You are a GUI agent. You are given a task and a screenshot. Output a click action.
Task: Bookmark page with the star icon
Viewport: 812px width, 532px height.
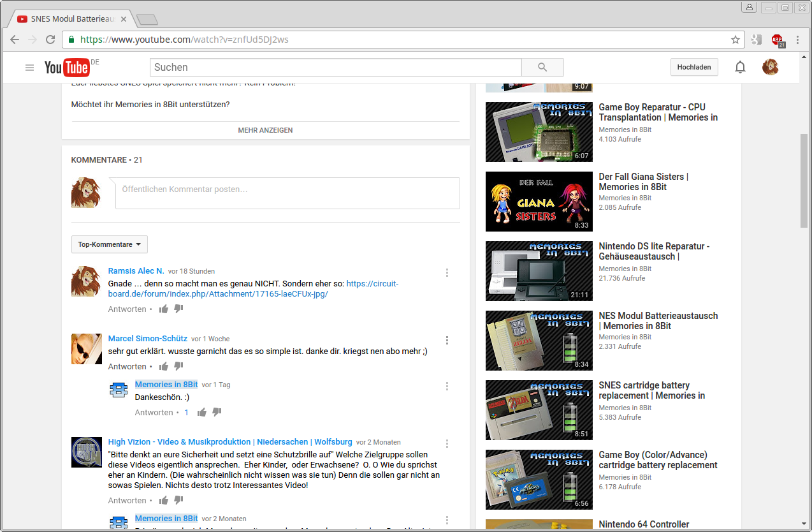tap(736, 40)
